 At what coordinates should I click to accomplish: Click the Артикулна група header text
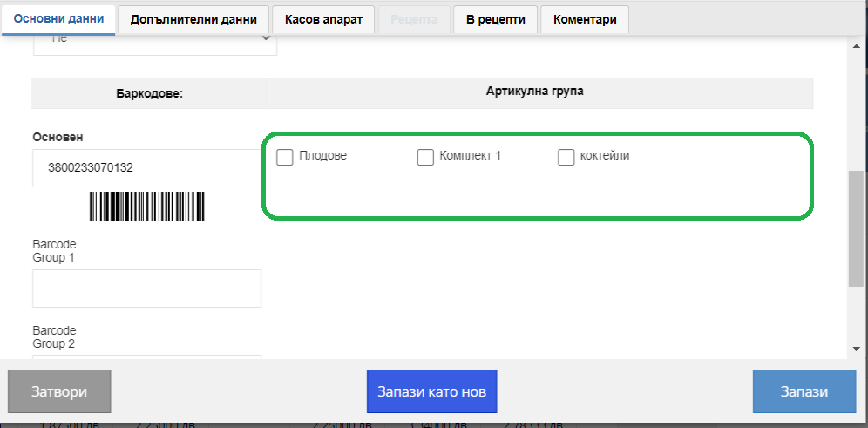(535, 91)
